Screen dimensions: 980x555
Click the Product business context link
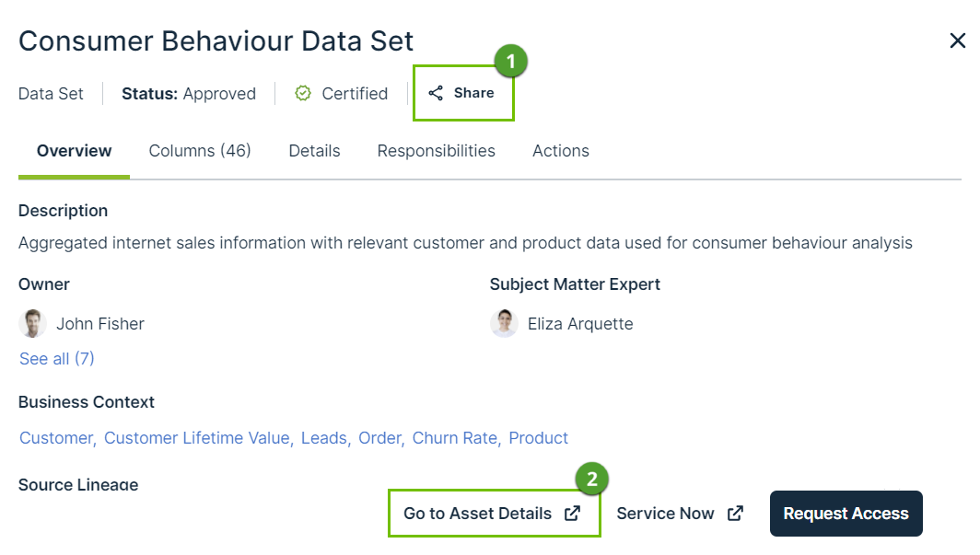(x=538, y=438)
